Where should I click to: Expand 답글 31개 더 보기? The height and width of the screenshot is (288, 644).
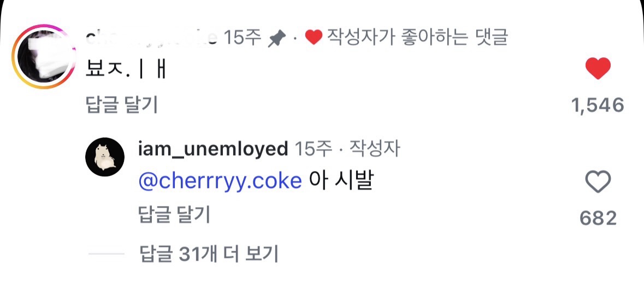(x=209, y=254)
